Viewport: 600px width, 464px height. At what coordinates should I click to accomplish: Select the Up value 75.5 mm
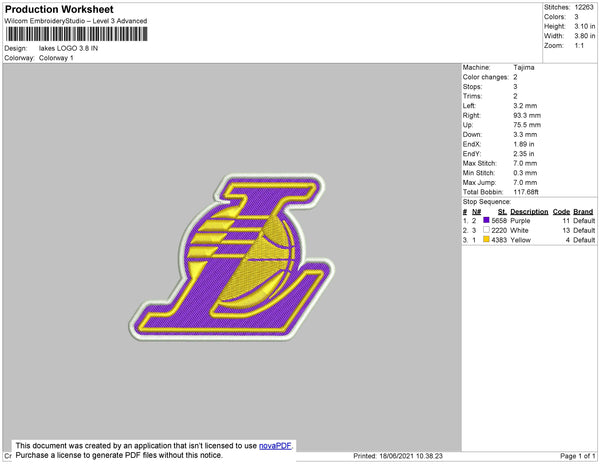pyautogui.click(x=527, y=125)
